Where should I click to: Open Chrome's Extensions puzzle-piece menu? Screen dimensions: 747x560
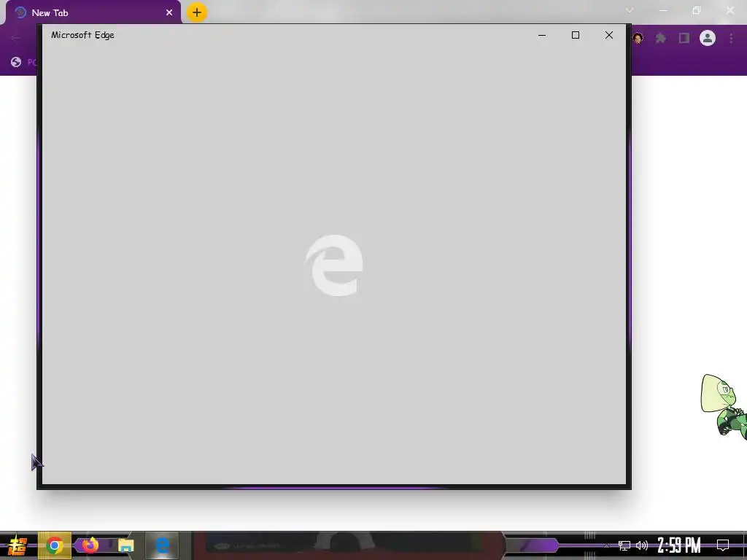point(660,38)
